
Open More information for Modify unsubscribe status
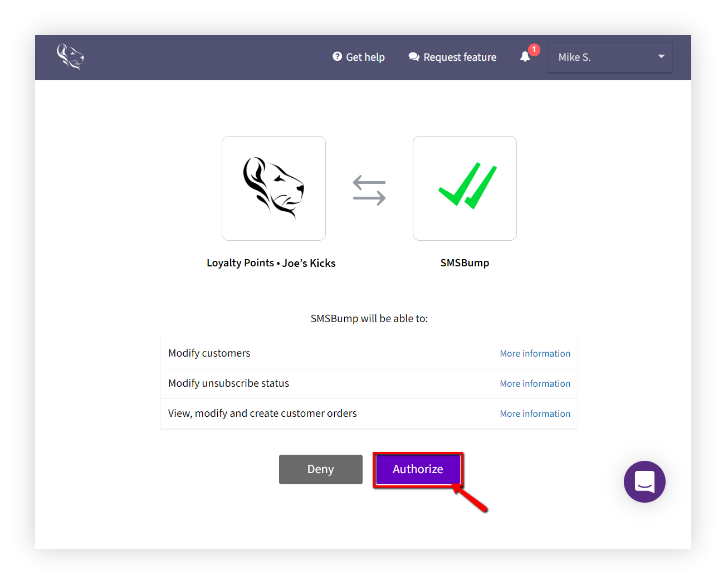point(535,383)
